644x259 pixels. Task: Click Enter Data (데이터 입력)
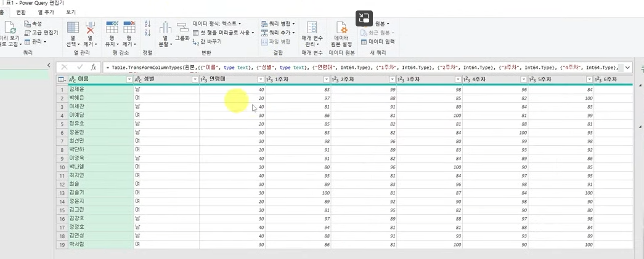pyautogui.click(x=378, y=42)
